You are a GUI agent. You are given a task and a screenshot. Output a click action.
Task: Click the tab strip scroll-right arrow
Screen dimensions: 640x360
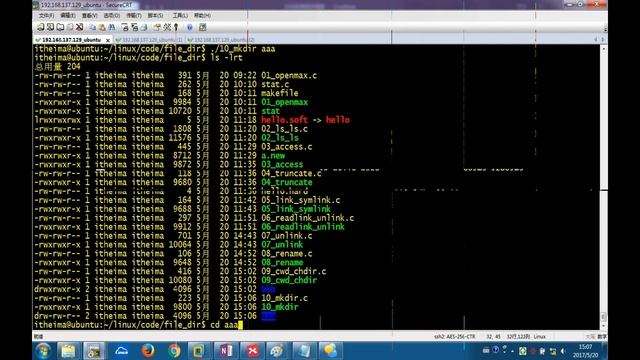point(602,39)
